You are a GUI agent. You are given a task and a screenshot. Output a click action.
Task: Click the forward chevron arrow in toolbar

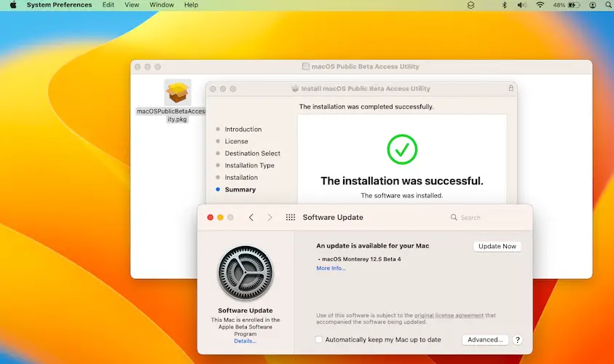(270, 218)
